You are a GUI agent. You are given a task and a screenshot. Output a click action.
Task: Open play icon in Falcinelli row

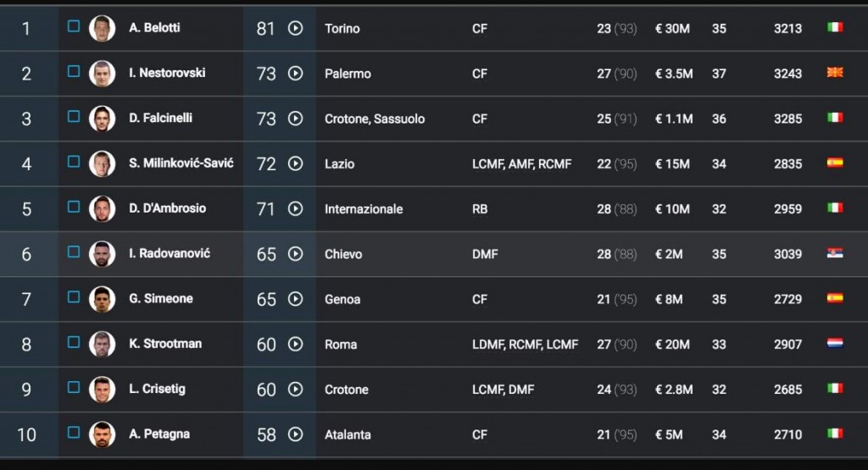pyautogui.click(x=295, y=119)
